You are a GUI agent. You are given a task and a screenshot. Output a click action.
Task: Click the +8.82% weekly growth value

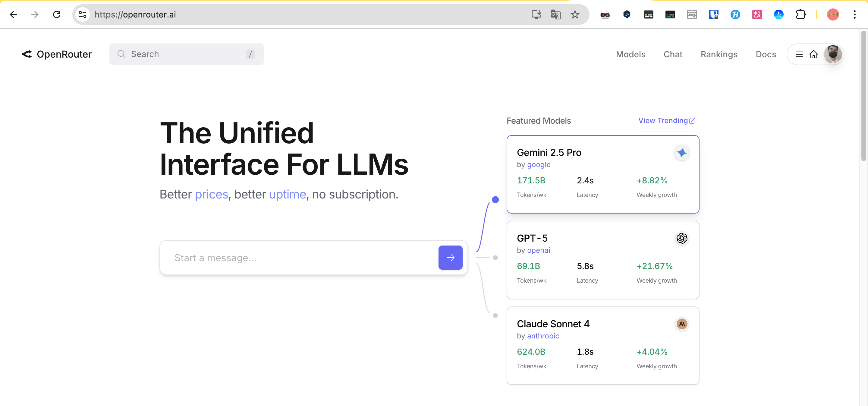coord(652,180)
